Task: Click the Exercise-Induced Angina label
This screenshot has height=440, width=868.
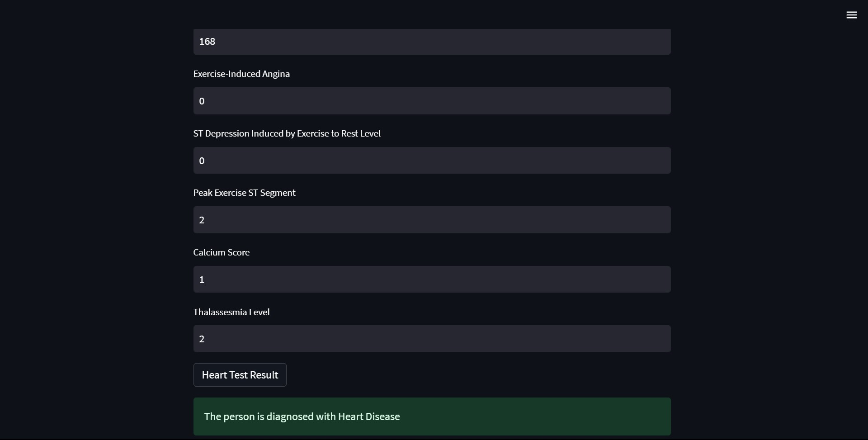Action: click(x=241, y=74)
